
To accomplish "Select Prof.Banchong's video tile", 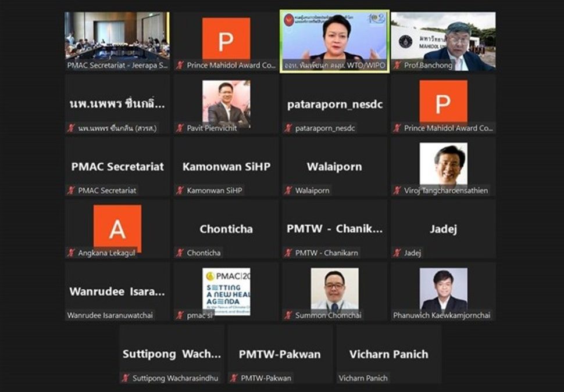I will click(443, 41).
